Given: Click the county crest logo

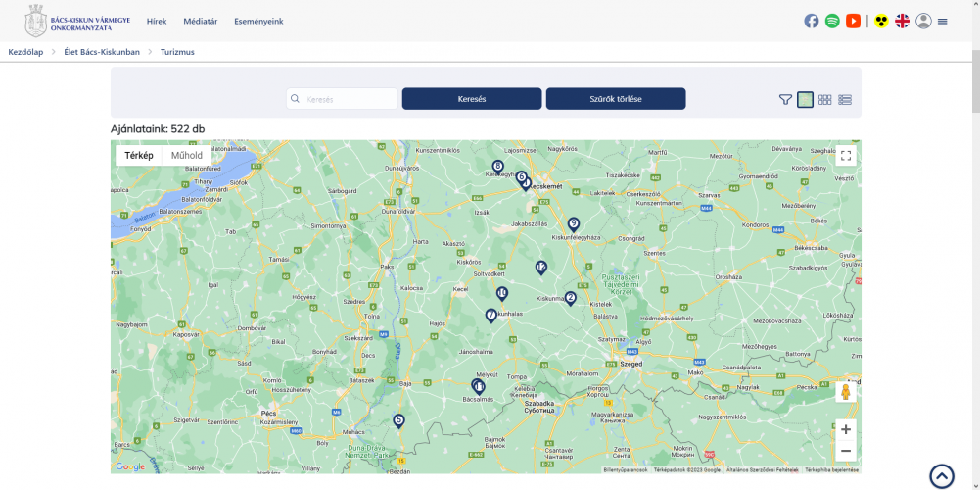Looking at the screenshot, I should coord(35,21).
